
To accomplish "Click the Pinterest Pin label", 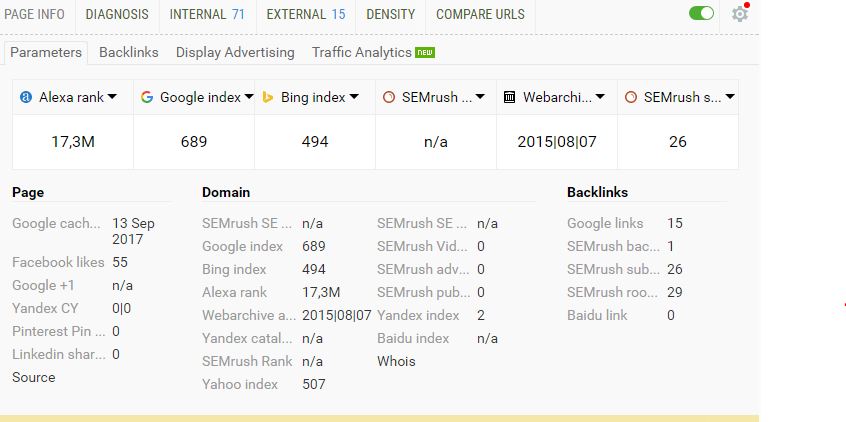I will tap(58, 331).
